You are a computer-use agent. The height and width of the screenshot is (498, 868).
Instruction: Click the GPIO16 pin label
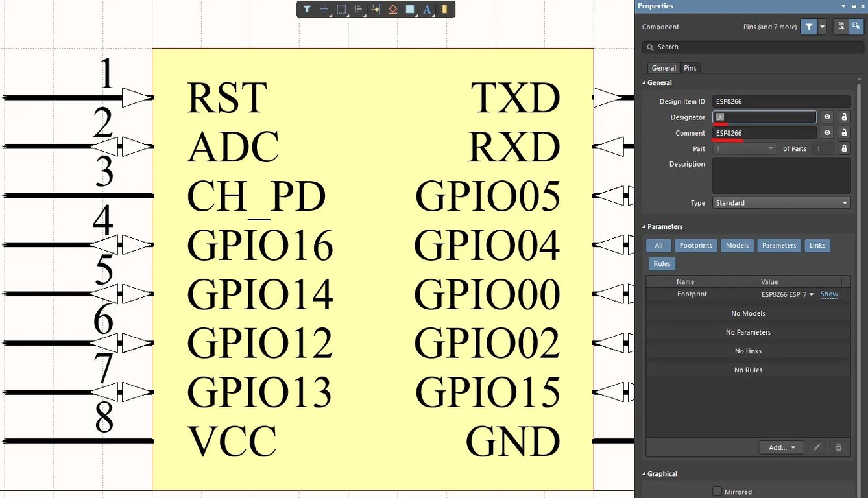coord(260,245)
